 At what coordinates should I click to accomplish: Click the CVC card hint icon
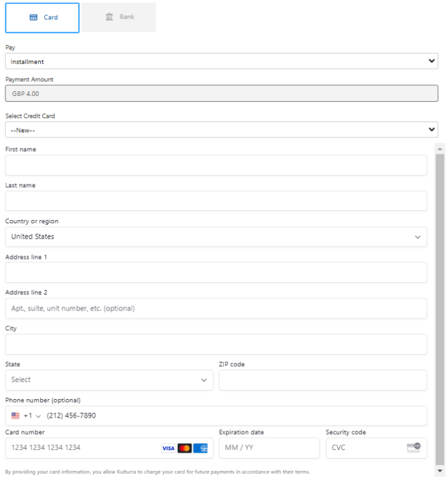click(414, 447)
